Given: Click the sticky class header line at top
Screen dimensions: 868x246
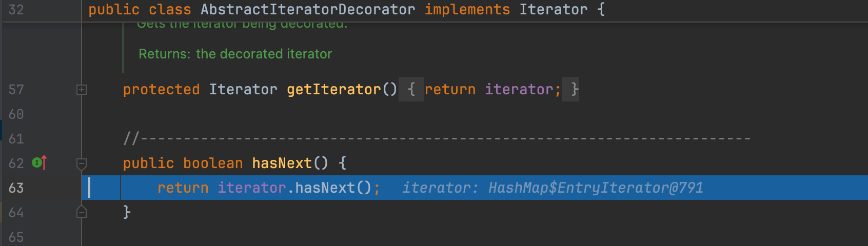Looking at the screenshot, I should pos(462,10).
